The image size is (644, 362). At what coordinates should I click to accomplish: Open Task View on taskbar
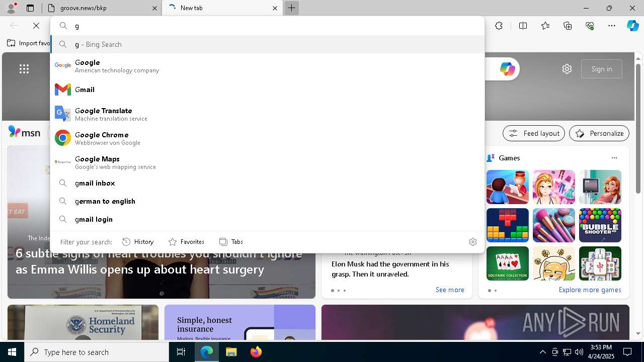[181, 352]
